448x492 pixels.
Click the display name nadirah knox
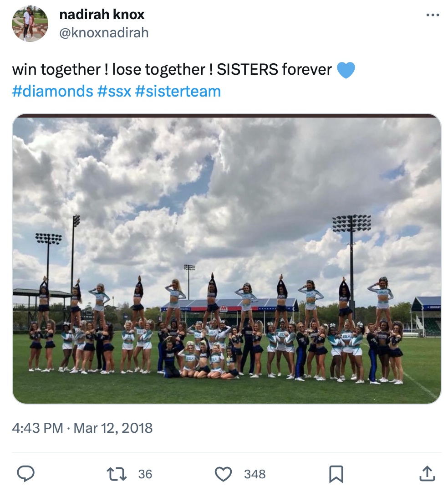click(102, 15)
